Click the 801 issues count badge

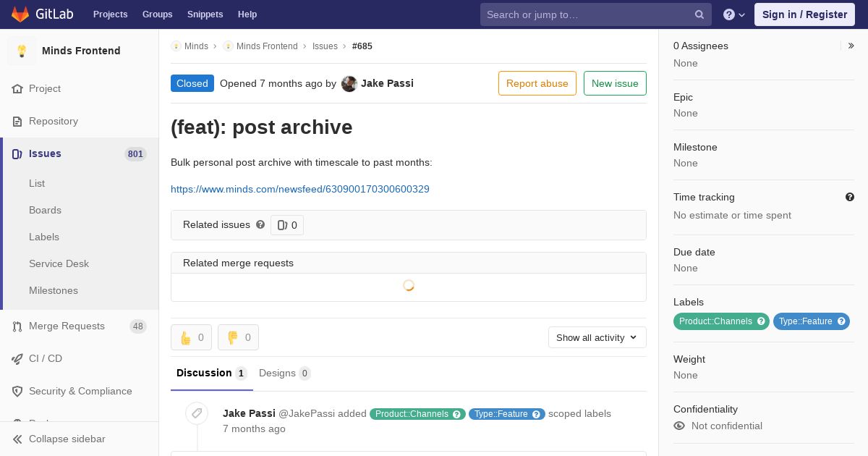tap(135, 153)
